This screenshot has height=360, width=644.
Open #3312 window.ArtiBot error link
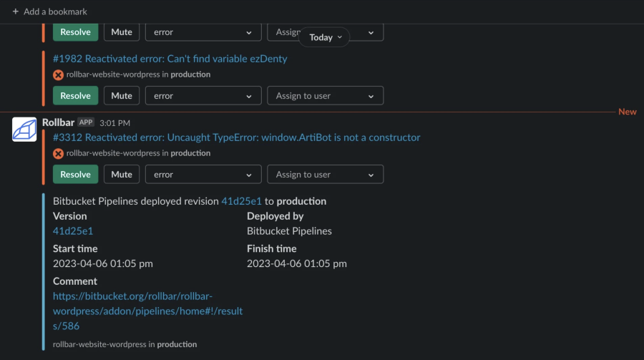point(237,137)
